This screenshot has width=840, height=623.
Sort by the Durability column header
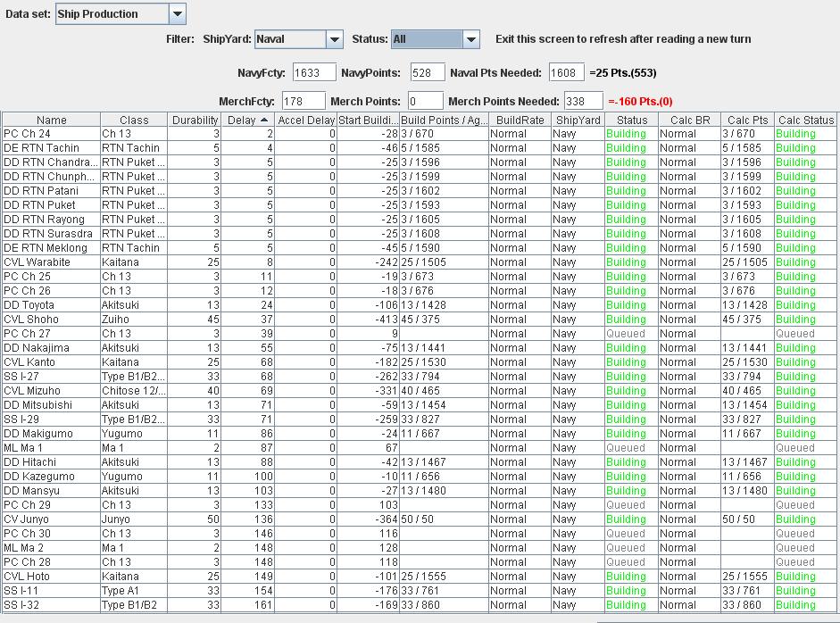pyautogui.click(x=195, y=120)
